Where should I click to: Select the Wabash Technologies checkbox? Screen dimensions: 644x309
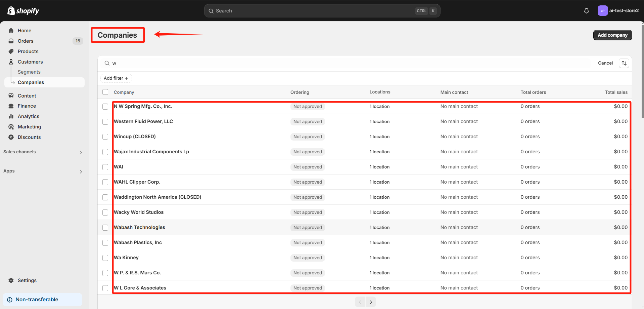tap(105, 228)
